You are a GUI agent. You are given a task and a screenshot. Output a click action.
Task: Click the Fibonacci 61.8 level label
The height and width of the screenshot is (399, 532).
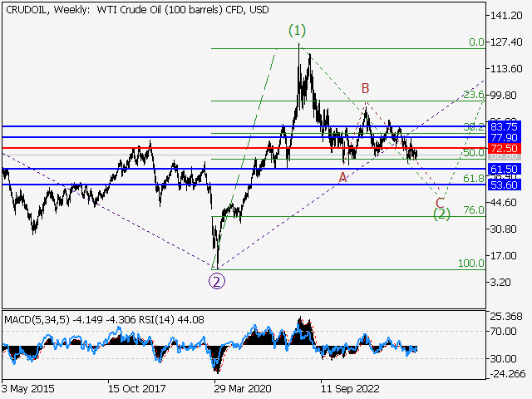coord(473,179)
